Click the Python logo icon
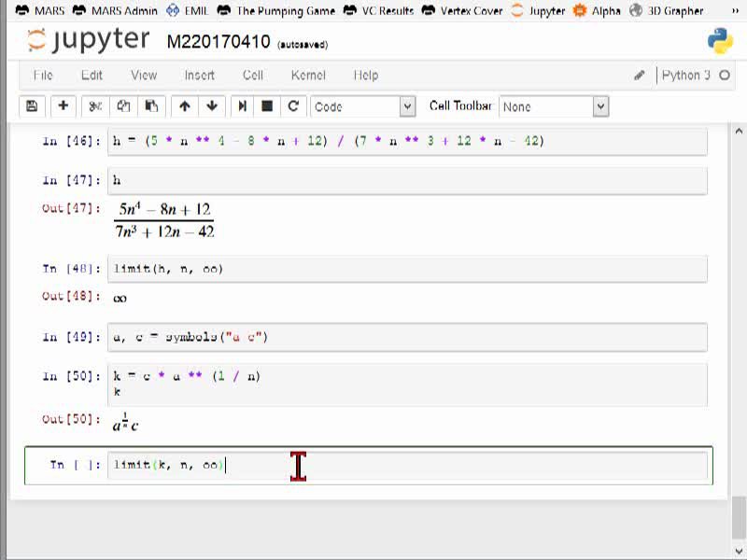The height and width of the screenshot is (560, 747). pyautogui.click(x=720, y=41)
